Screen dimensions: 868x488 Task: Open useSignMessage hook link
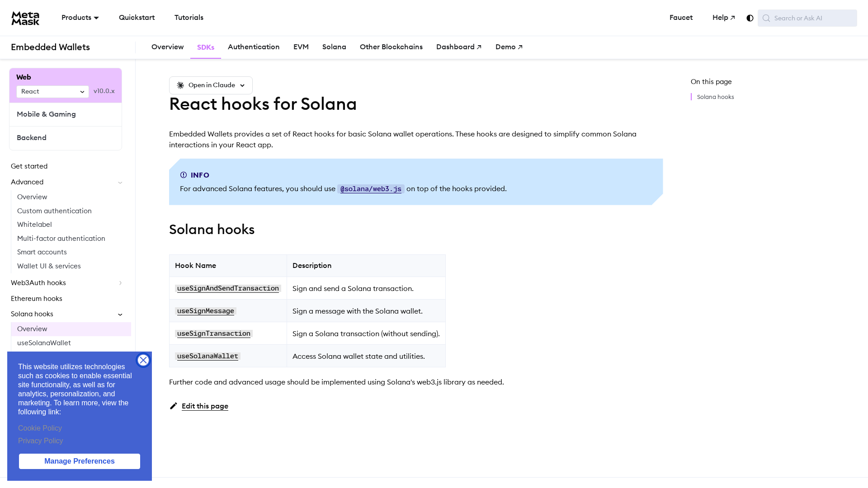[x=206, y=311]
